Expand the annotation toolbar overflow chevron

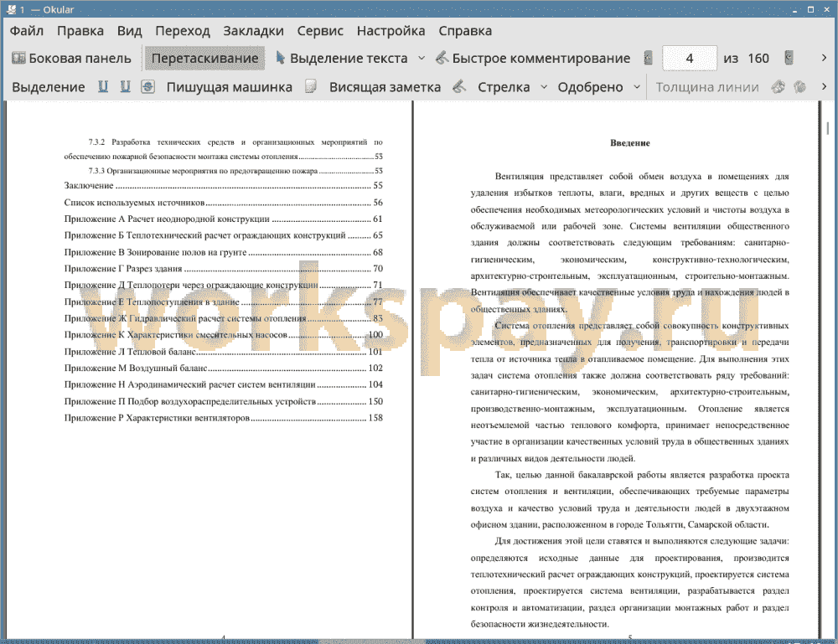[824, 86]
